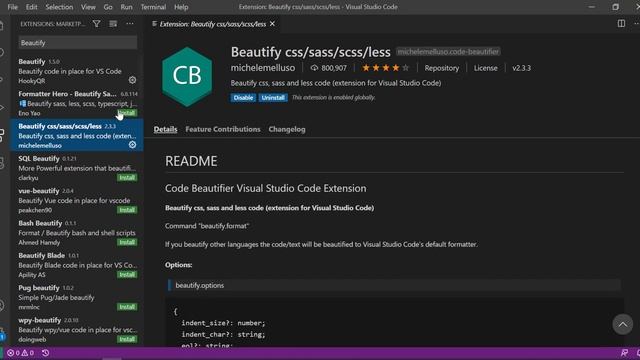Switch to the Feature Contributions tab
640x360 pixels.
click(223, 129)
